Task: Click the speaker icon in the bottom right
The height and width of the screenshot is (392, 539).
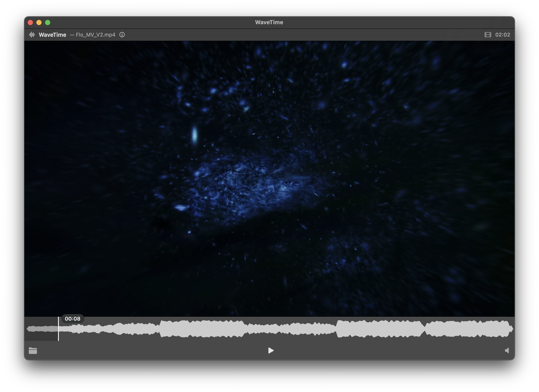Action: click(x=507, y=351)
